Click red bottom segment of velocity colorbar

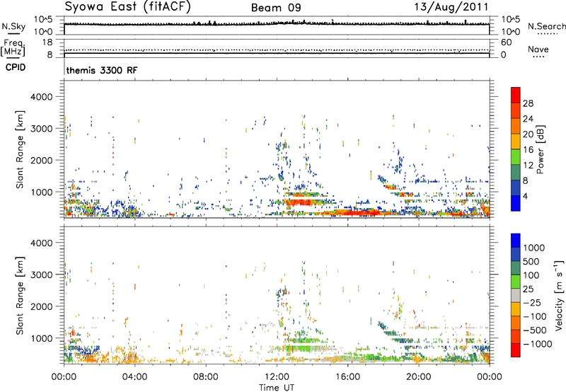coord(516,350)
